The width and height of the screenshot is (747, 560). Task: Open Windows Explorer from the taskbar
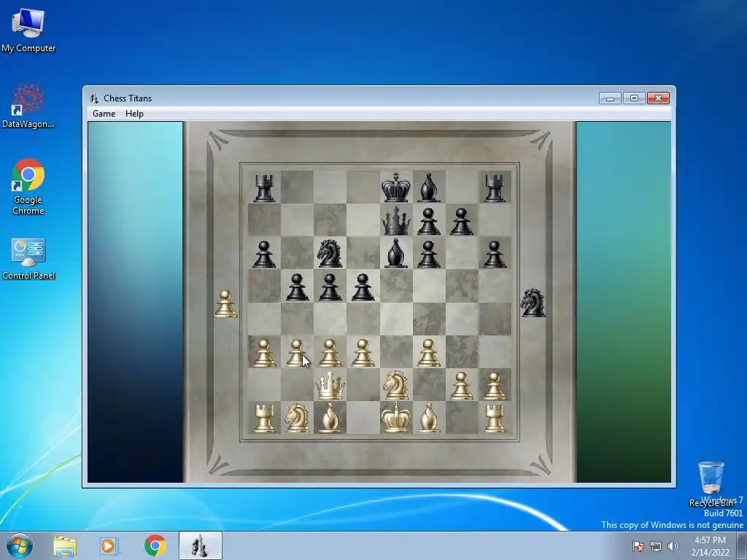[65, 545]
